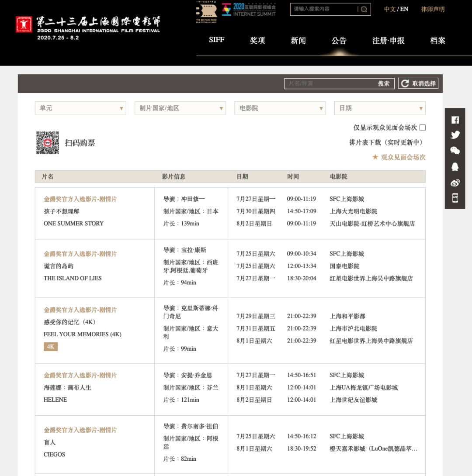The height and width of the screenshot is (476, 472).
Task: Open the 电影院 filter dropdown
Action: tap(280, 108)
